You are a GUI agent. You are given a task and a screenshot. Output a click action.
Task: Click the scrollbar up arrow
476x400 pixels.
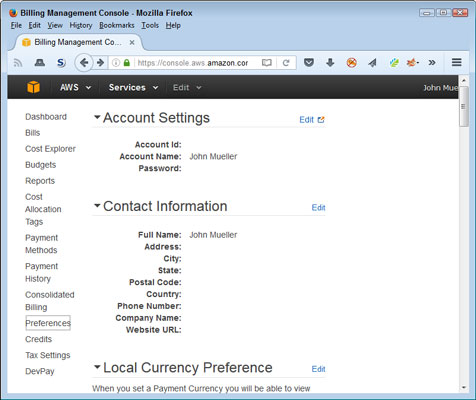(x=463, y=80)
